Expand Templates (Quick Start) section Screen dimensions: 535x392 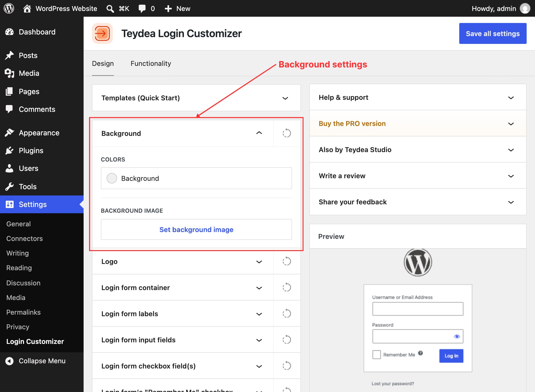[x=285, y=98]
